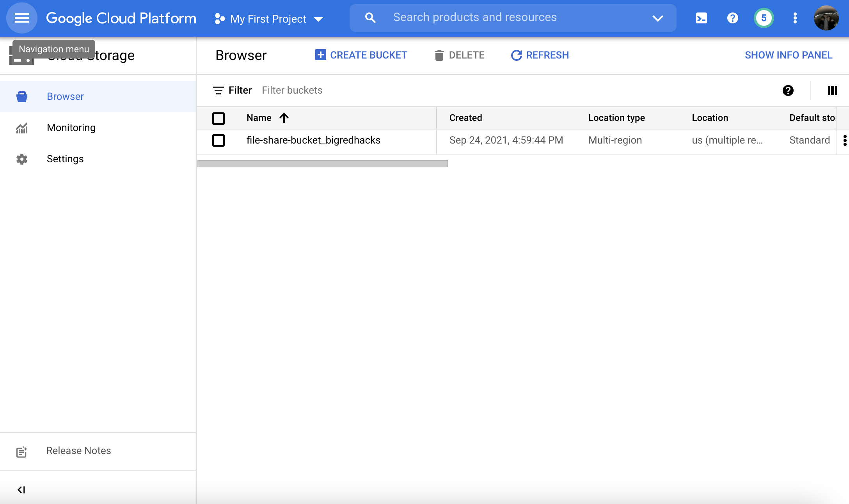Click the horizontal table scrollbar
The image size is (849, 504).
click(322, 163)
